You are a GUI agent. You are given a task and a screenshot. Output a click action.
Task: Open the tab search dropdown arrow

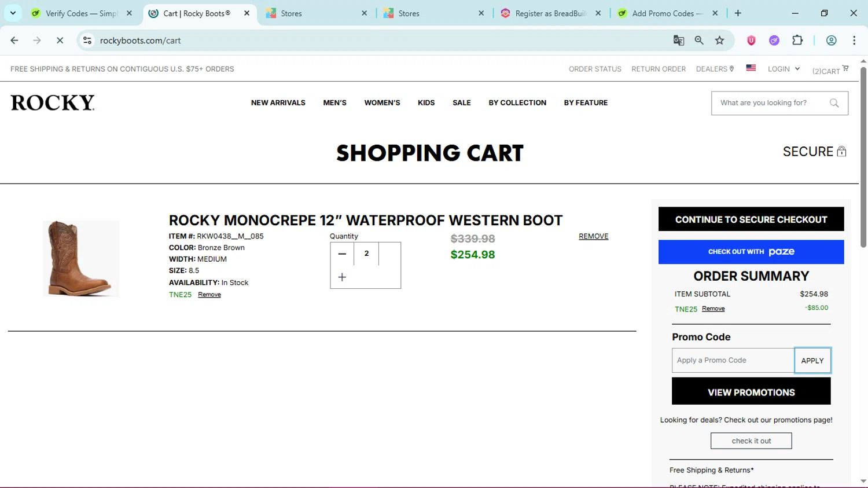[13, 13]
